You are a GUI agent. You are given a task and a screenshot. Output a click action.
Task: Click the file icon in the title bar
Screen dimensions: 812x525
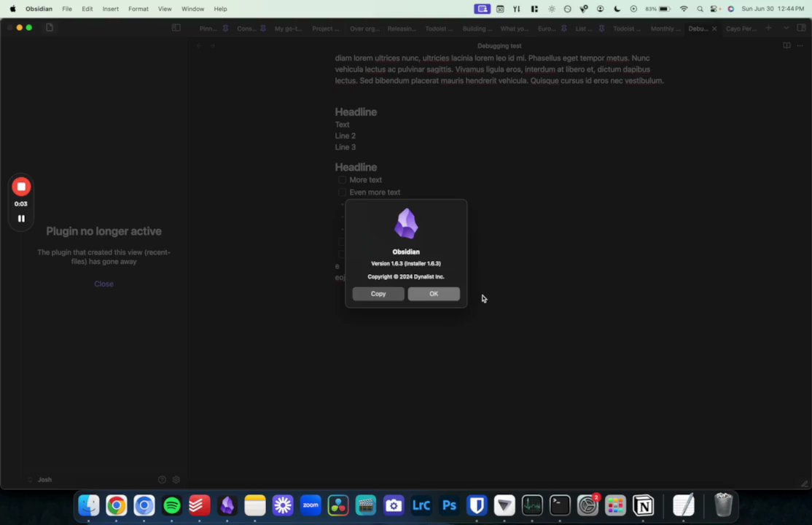click(50, 28)
